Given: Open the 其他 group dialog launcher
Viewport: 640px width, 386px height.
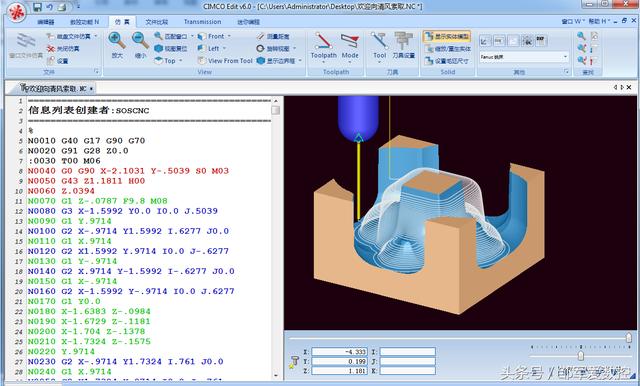Looking at the screenshot, I should click(567, 71).
